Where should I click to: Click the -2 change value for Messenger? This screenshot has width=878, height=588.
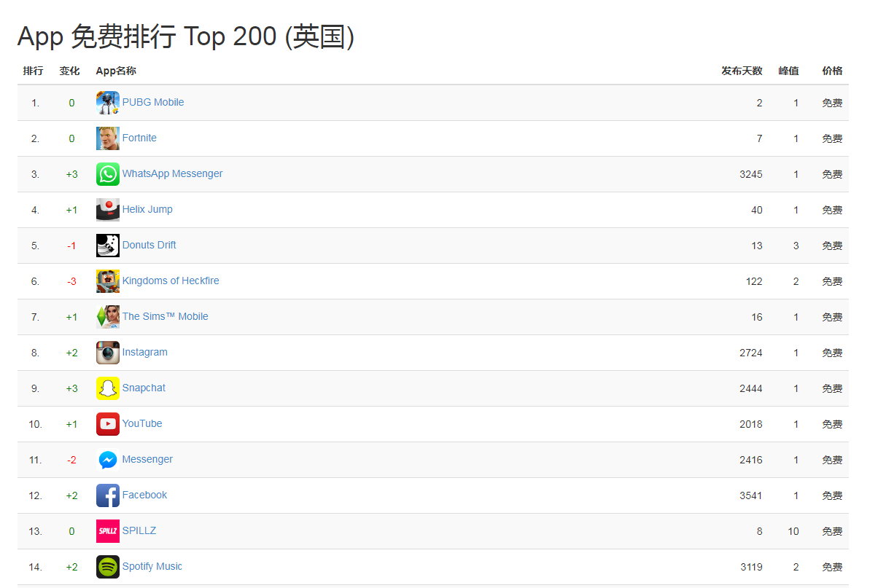tap(71, 460)
